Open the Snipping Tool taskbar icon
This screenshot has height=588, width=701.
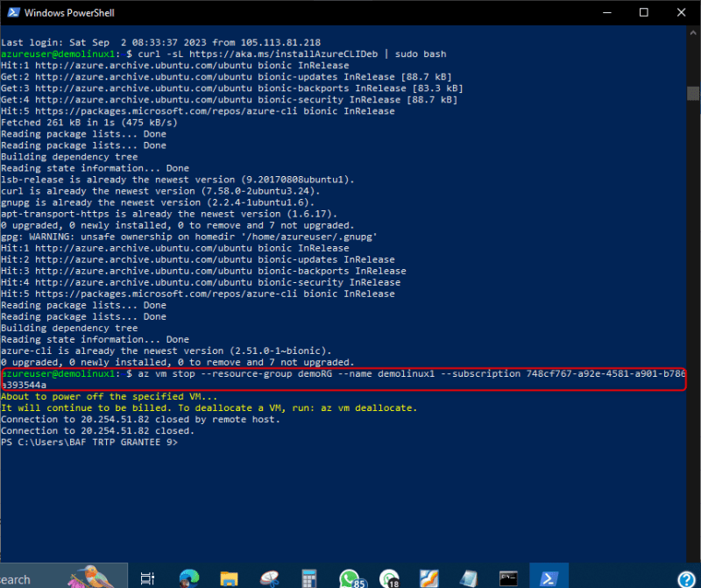(269, 578)
